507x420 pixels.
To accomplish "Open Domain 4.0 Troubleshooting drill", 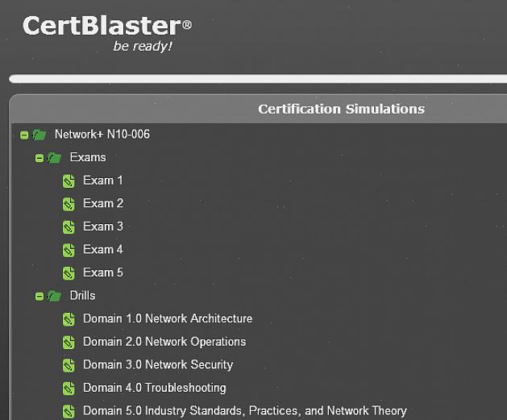I will click(155, 388).
